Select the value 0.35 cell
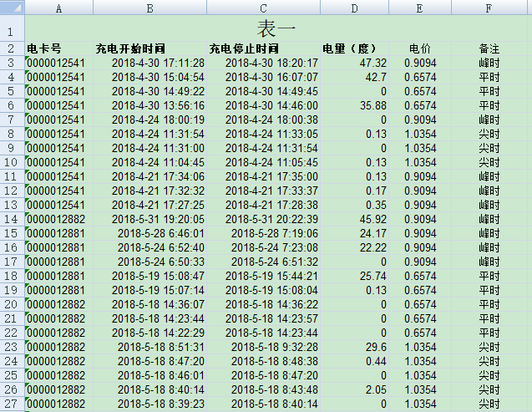 coord(354,205)
